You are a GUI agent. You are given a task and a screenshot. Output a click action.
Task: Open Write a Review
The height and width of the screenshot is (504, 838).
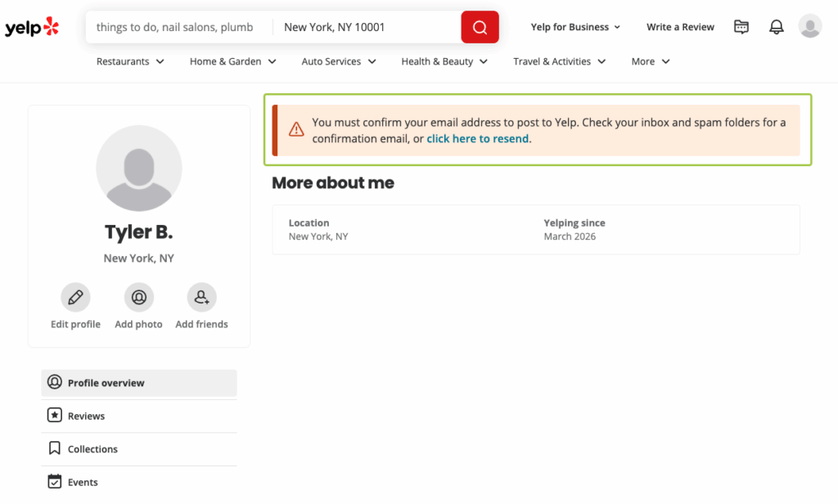(680, 26)
